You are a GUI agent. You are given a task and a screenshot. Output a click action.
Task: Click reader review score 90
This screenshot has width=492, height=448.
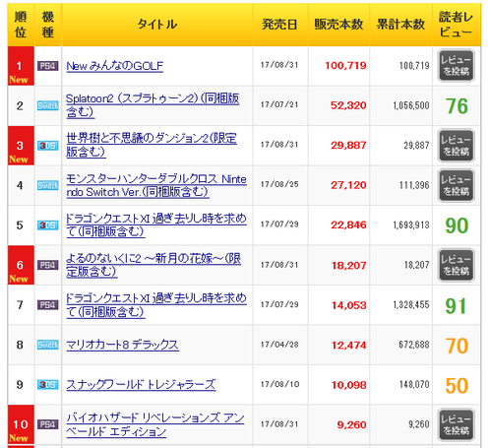[x=457, y=225]
